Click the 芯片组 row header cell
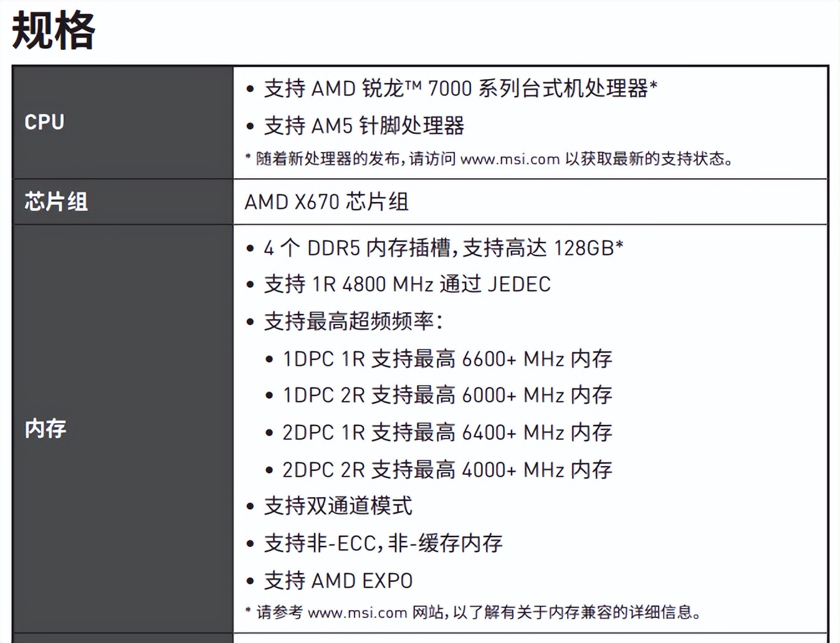The width and height of the screenshot is (840, 643). click(x=56, y=202)
